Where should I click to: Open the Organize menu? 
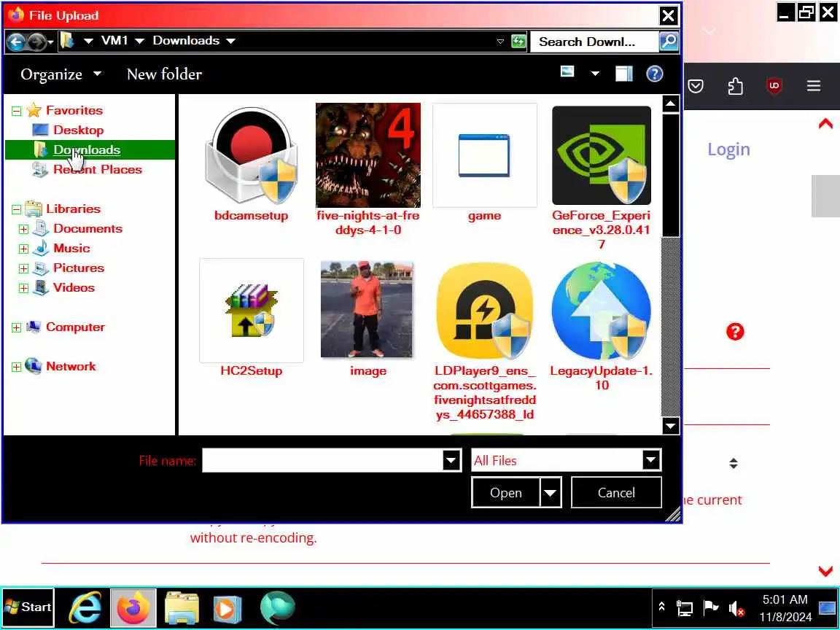(61, 74)
